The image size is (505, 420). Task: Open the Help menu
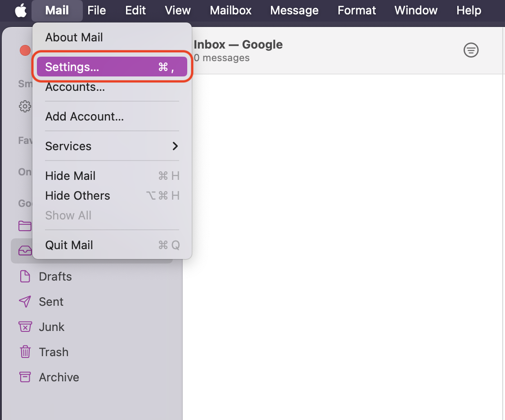pyautogui.click(x=469, y=11)
